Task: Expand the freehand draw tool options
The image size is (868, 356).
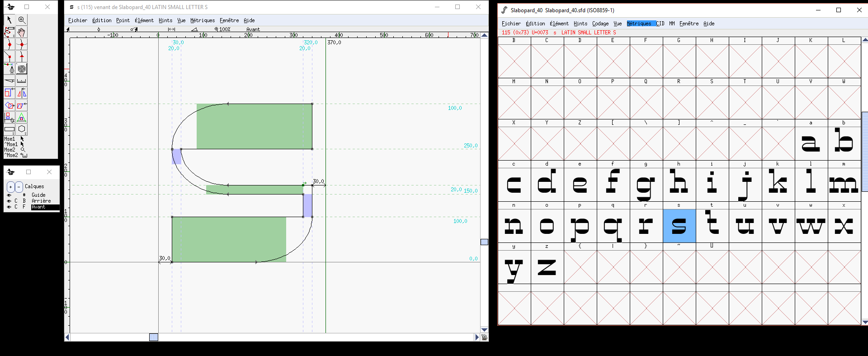Action: coord(14,36)
